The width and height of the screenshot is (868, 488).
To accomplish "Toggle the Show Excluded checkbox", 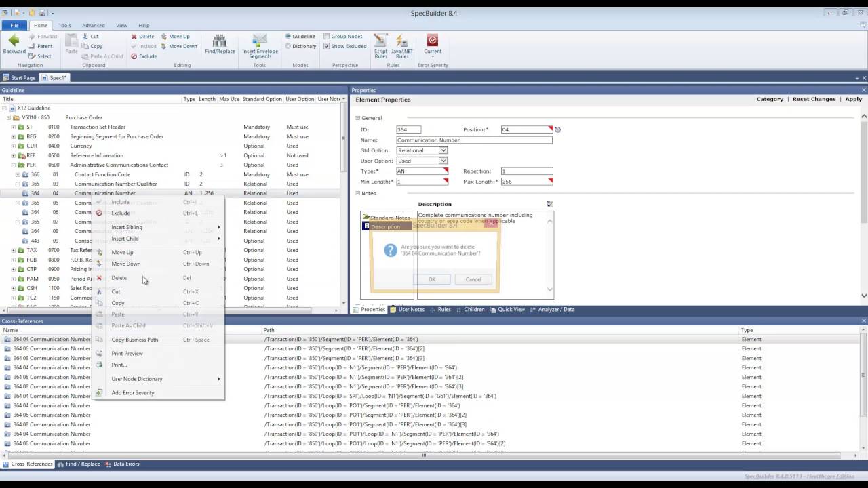I will tap(326, 46).
